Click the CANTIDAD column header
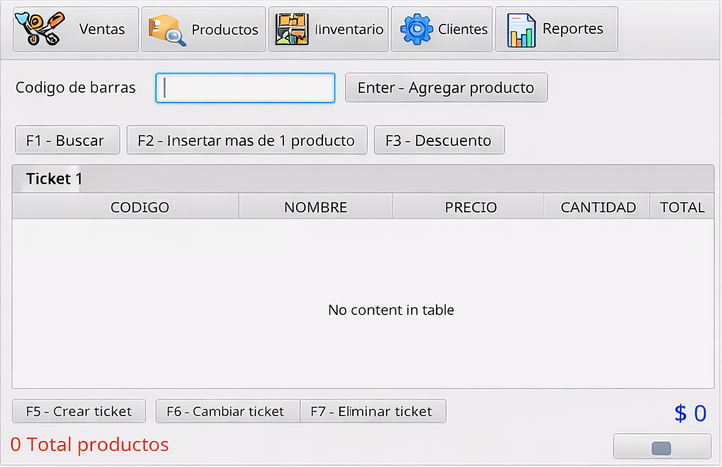Viewport: 722px width, 467px height. 598,207
